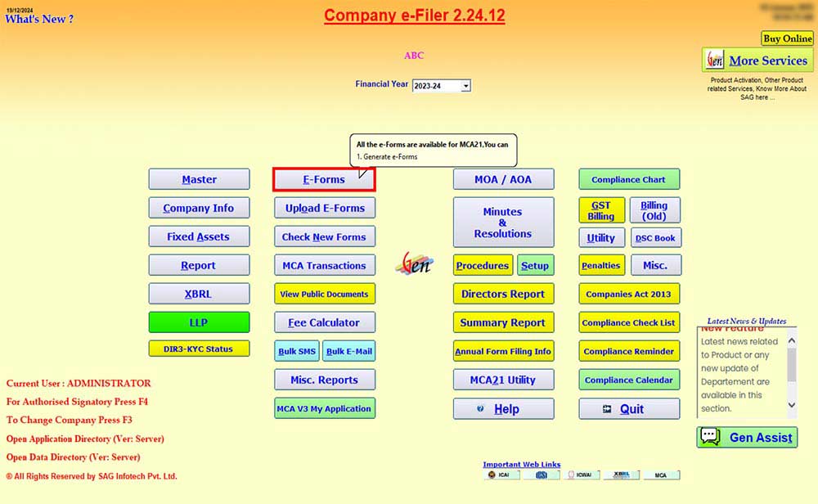Open the XBRL web link at bottom
The width and height of the screenshot is (818, 504).
(x=622, y=475)
